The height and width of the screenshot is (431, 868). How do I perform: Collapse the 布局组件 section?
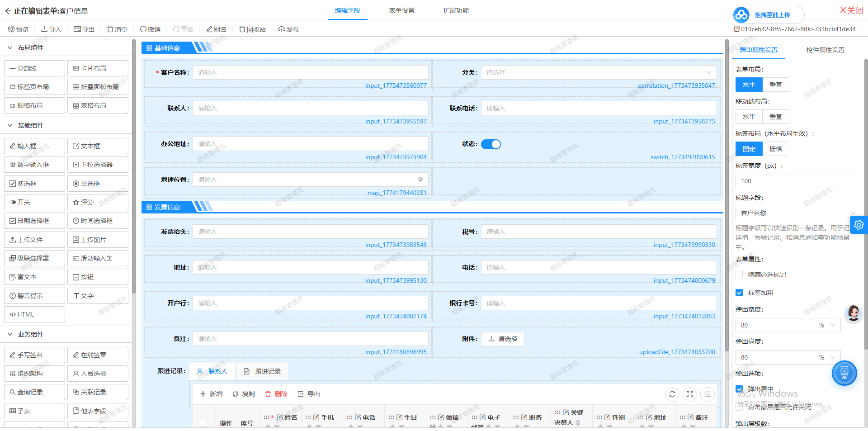click(x=10, y=47)
